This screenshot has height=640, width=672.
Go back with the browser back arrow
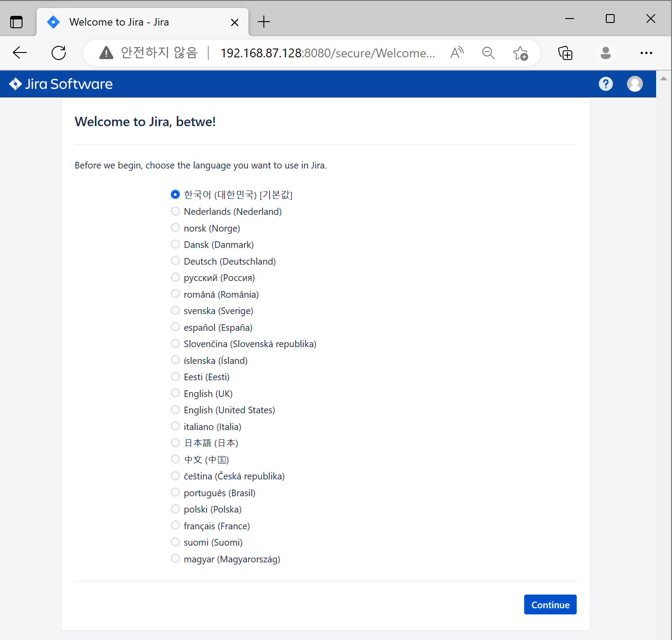tap(20, 53)
